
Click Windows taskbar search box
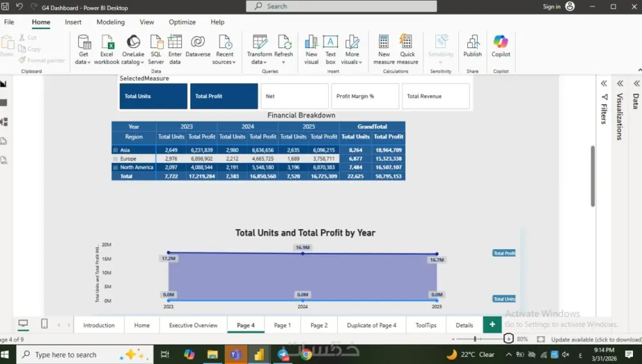pyautogui.click(x=85, y=354)
